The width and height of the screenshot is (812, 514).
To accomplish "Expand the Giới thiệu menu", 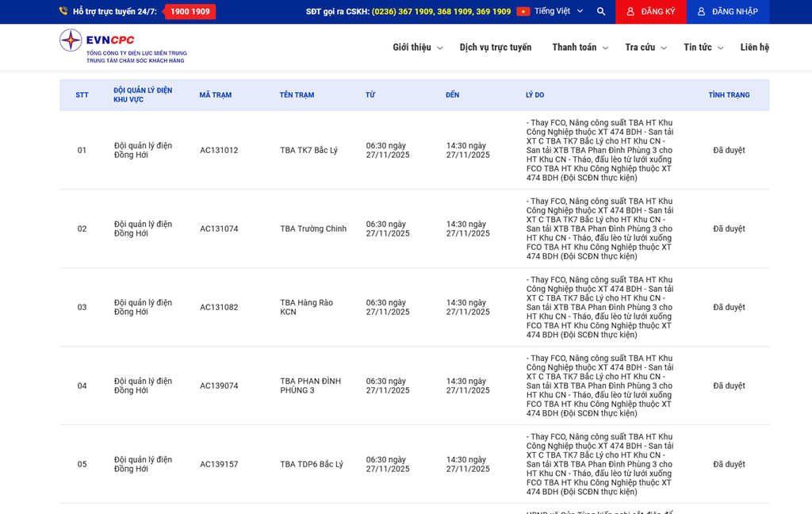I will pyautogui.click(x=417, y=48).
